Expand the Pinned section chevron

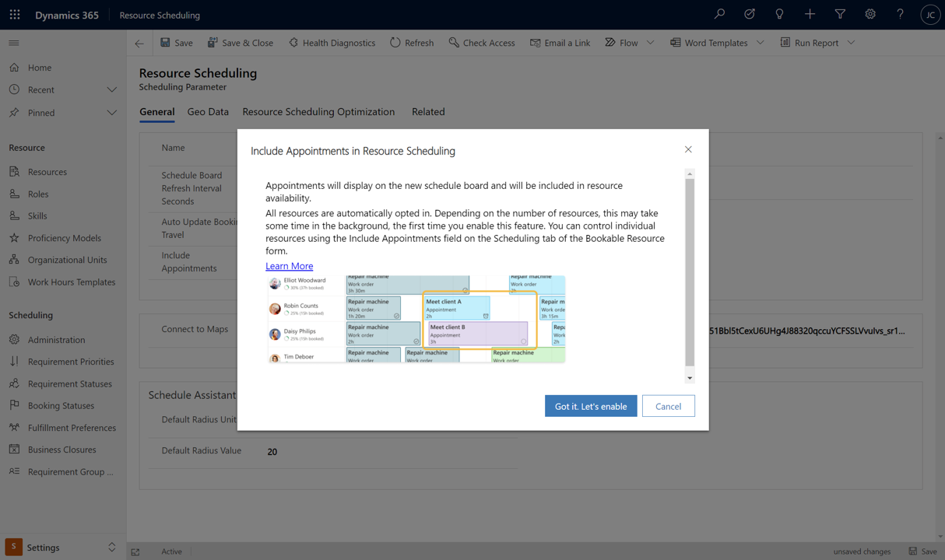[112, 113]
